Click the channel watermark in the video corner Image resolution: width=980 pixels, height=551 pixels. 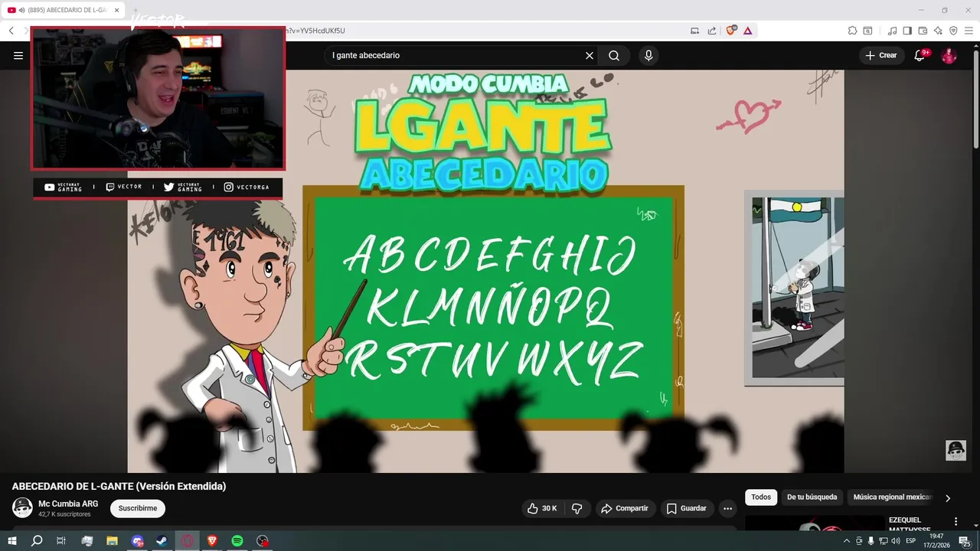tap(955, 450)
